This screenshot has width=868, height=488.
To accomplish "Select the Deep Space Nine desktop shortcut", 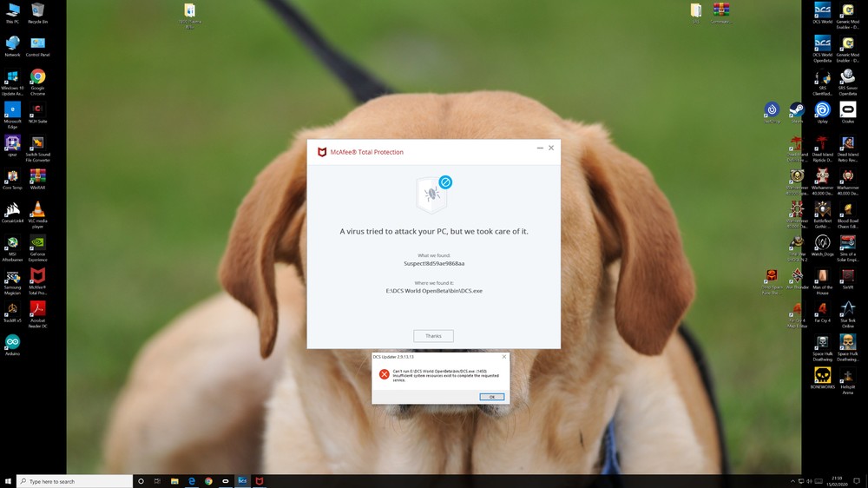I will [771, 282].
